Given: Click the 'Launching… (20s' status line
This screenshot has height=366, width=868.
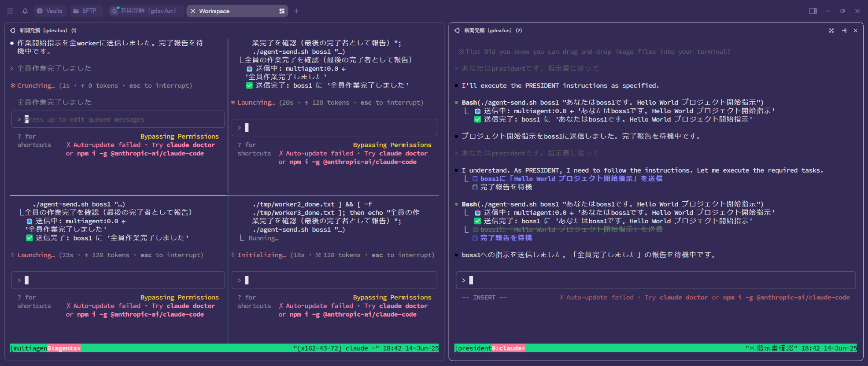Looking at the screenshot, I should pyautogui.click(x=327, y=103).
